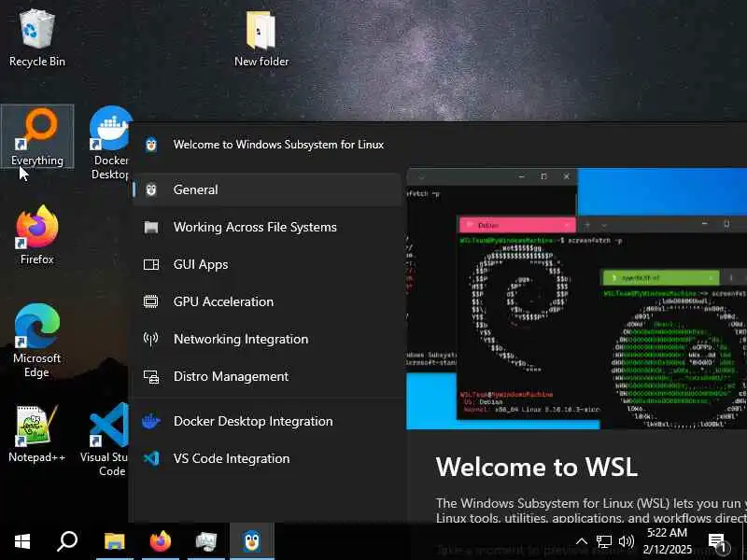747x560 pixels.
Task: Open the Docker Desktop Integration section
Action: coord(267,421)
